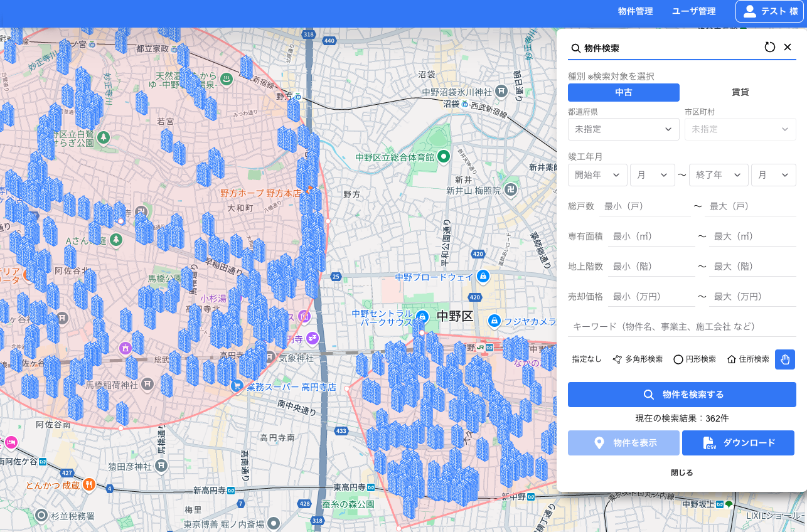
Task: Click the 物件を検索する button
Action: tap(682, 395)
